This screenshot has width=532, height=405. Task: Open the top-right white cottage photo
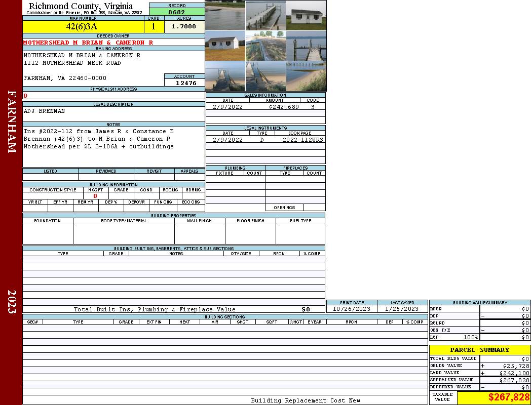(x=306, y=15)
